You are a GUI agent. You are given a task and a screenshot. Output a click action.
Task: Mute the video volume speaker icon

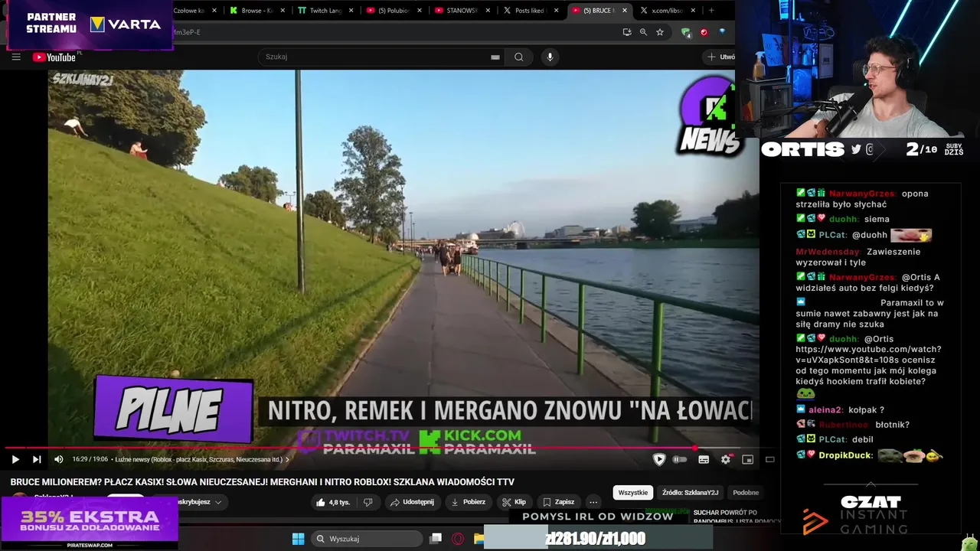[58, 459]
